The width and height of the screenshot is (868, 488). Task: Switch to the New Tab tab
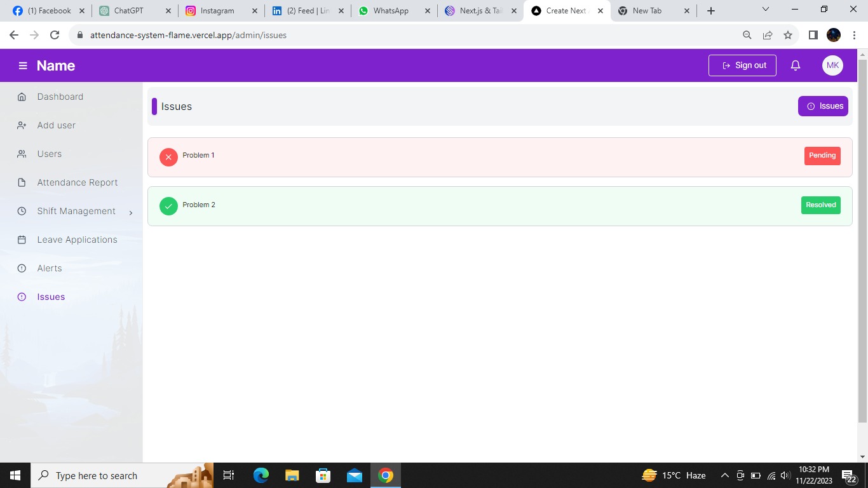click(653, 11)
